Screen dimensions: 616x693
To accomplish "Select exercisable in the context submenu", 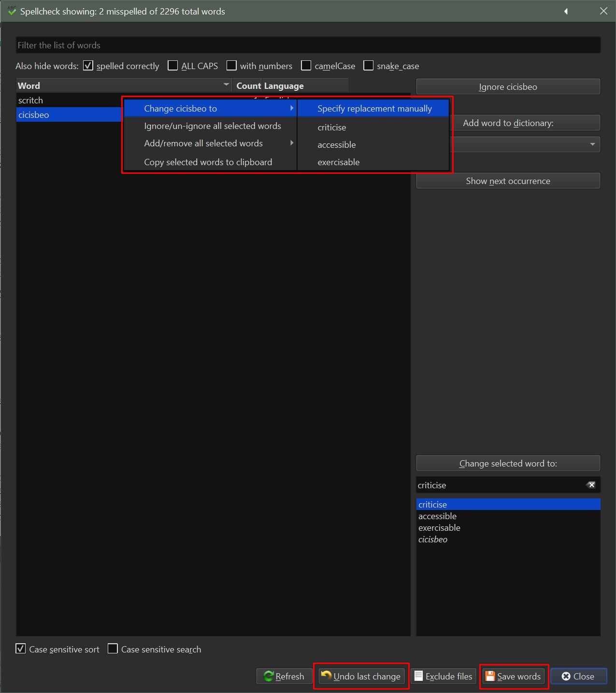I will pyautogui.click(x=374, y=162).
